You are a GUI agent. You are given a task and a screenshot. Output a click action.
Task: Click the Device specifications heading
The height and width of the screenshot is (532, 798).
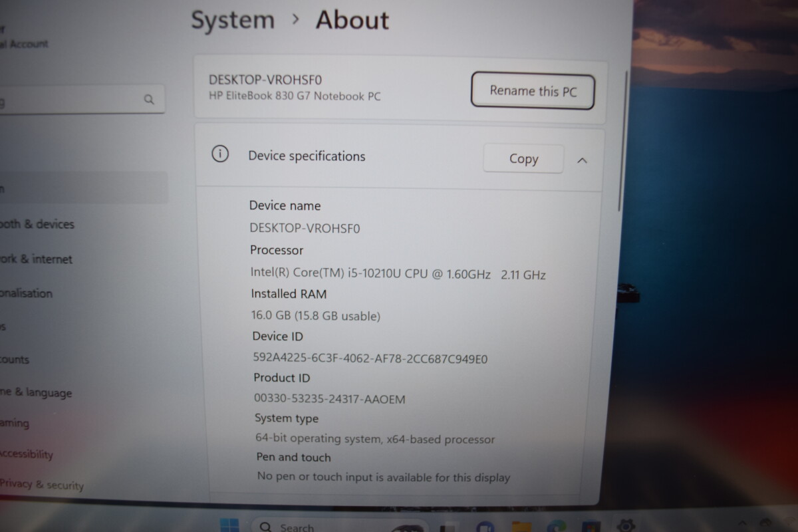pos(307,156)
